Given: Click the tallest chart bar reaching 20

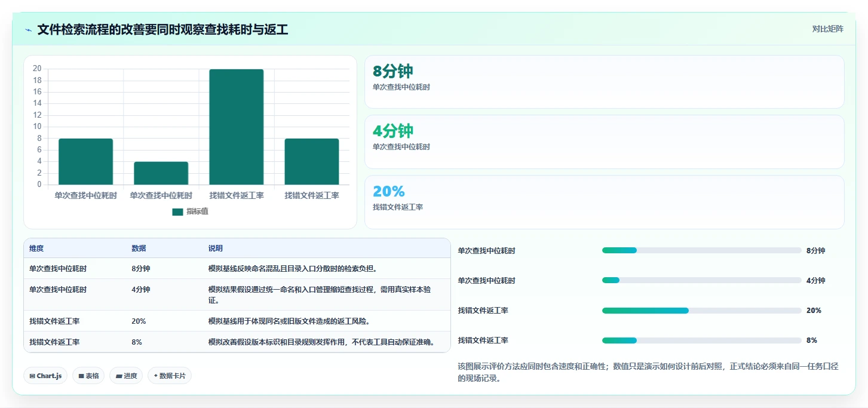Looking at the screenshot, I should [x=236, y=127].
